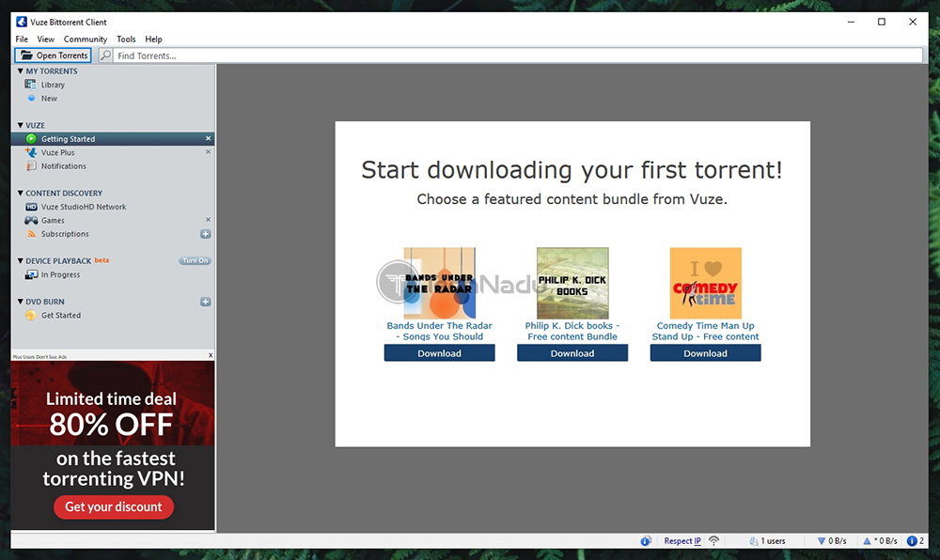940x560 pixels.
Task: Click the Library icon under My Torrents
Action: pyautogui.click(x=31, y=85)
